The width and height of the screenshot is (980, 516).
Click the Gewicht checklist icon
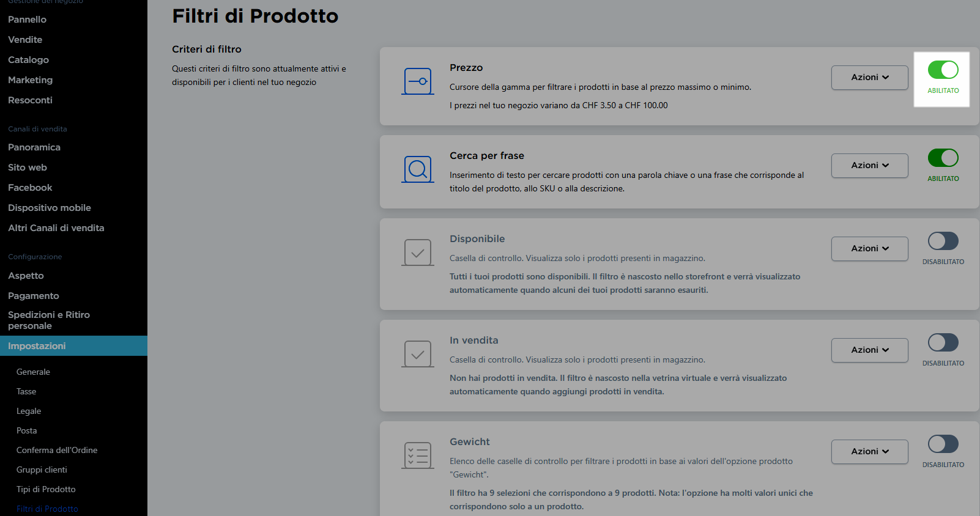pyautogui.click(x=418, y=455)
